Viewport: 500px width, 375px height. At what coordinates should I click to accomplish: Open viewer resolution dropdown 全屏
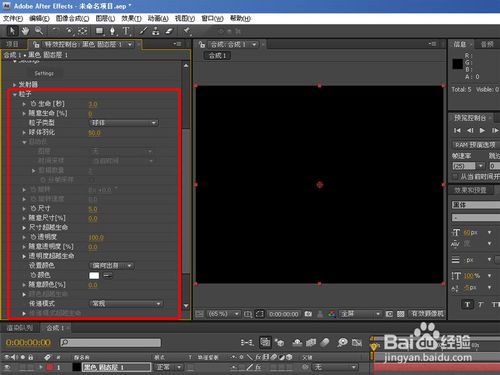pyautogui.click(x=360, y=314)
